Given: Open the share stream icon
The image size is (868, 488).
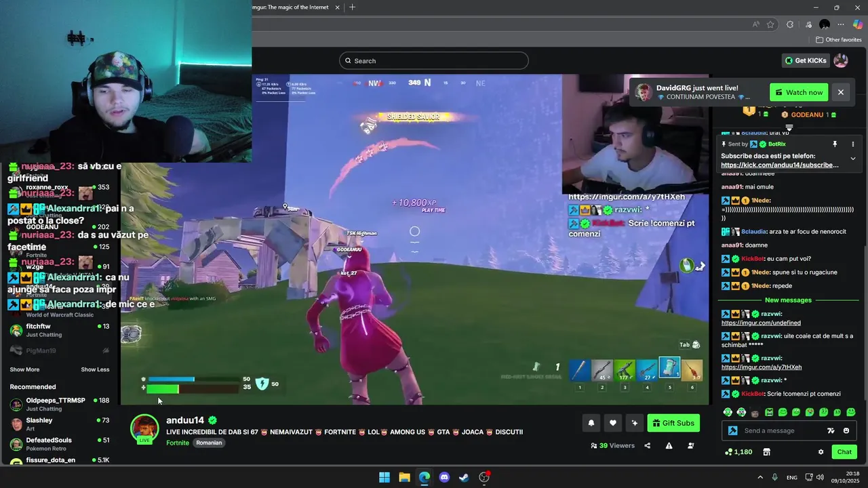Looking at the screenshot, I should point(647,445).
